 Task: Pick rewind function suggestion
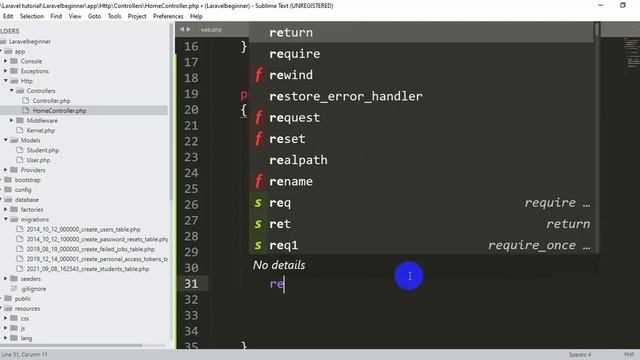pos(421,75)
